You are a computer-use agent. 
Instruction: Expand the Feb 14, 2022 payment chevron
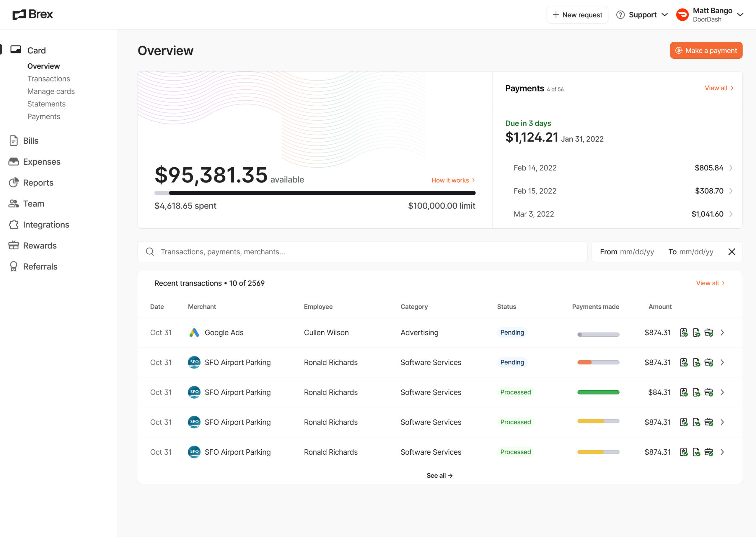point(731,168)
